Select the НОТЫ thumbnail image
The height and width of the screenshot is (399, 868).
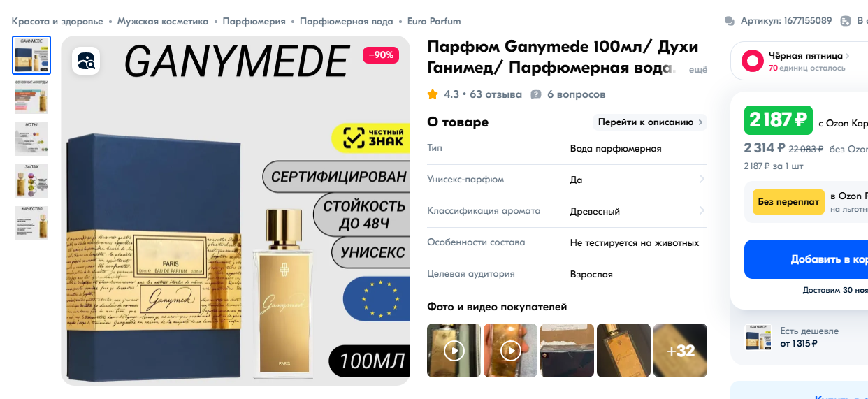pos(31,138)
